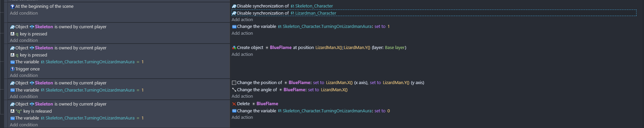Click the 'Change the position of' BlueFlame icon
Image resolution: width=644 pixels, height=128 pixels.
coord(234,83)
